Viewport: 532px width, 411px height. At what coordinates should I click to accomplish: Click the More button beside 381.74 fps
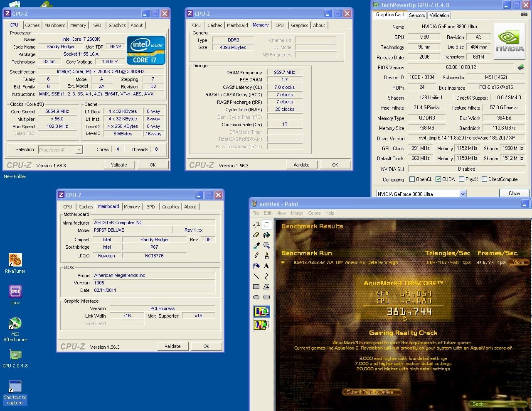click(x=519, y=262)
